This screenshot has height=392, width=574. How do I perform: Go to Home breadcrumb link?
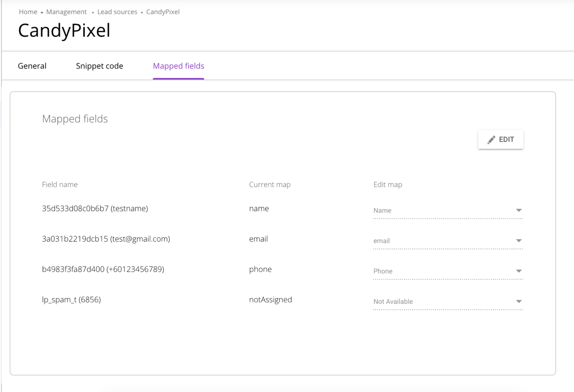[28, 12]
